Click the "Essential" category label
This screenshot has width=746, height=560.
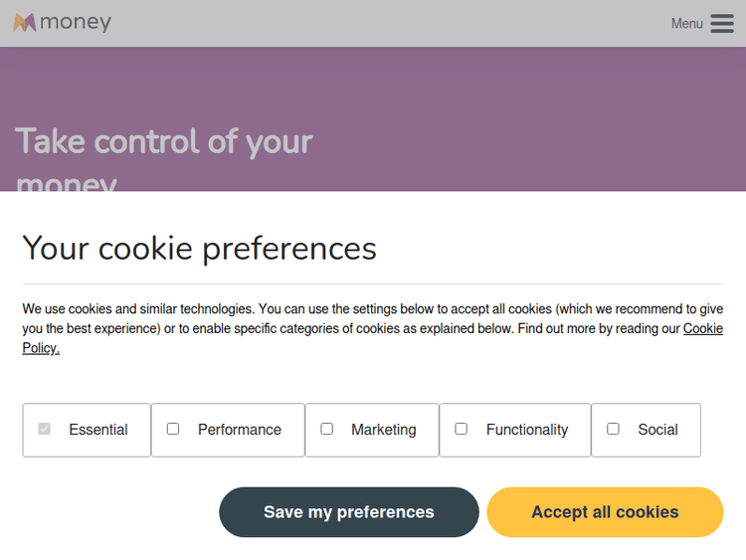[98, 430]
